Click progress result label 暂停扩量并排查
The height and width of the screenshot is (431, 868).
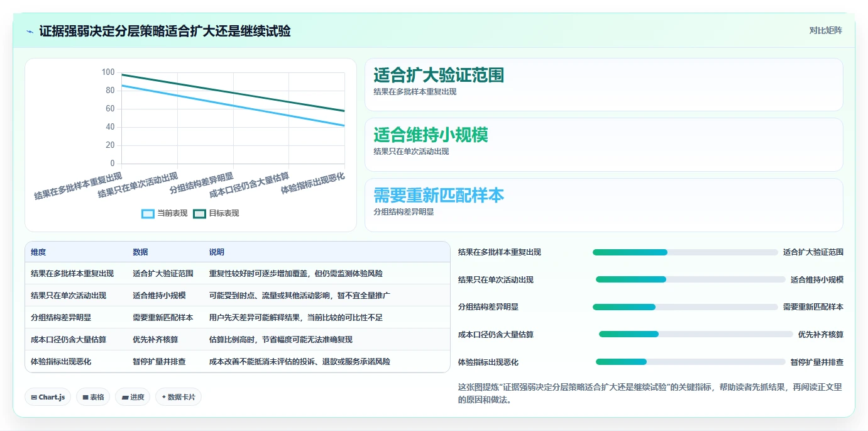817,362
